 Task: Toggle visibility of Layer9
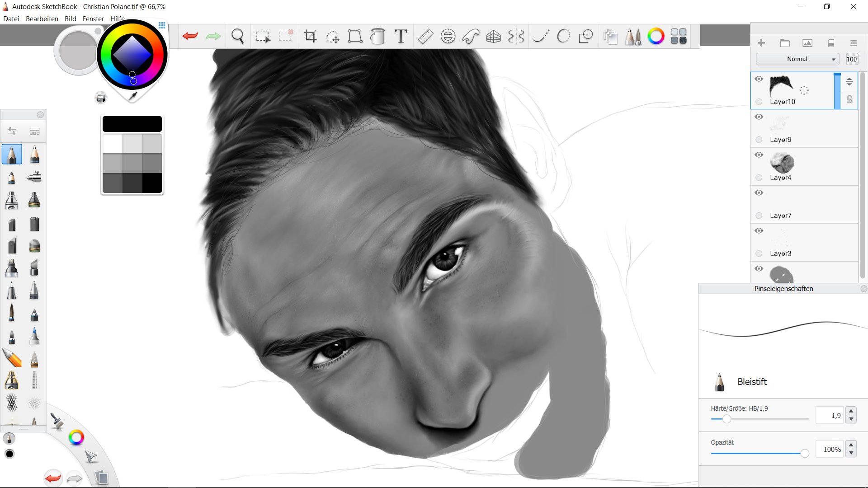pos(759,117)
